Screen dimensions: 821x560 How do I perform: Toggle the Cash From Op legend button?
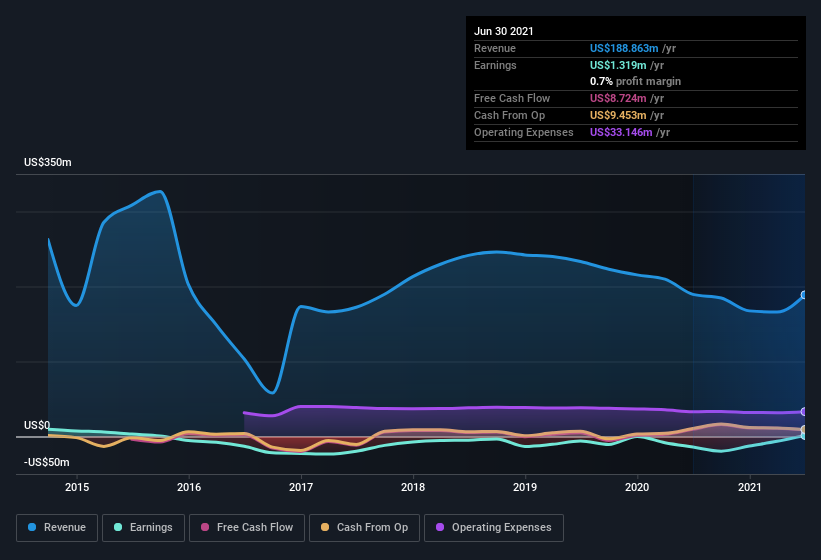tap(364, 528)
